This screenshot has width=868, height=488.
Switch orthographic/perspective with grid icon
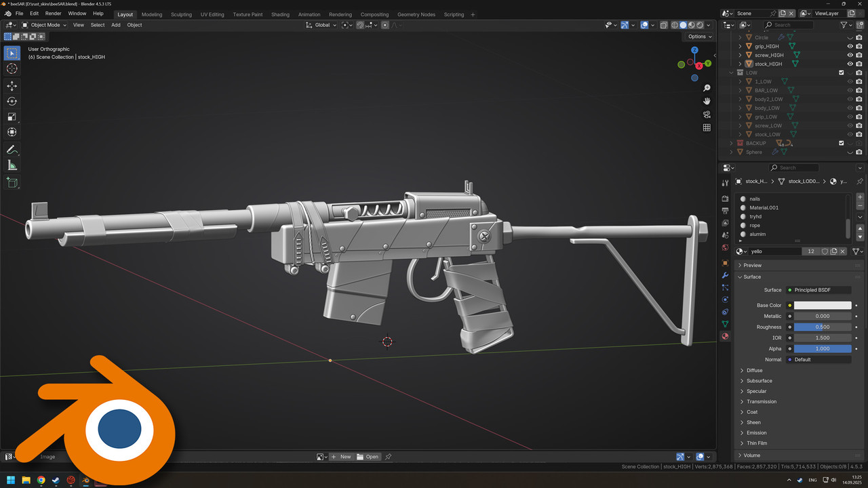(707, 127)
